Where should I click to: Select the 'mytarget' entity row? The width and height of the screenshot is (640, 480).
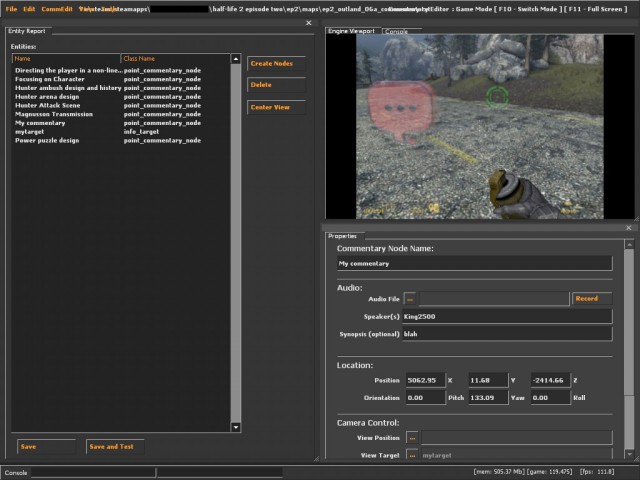(121, 132)
